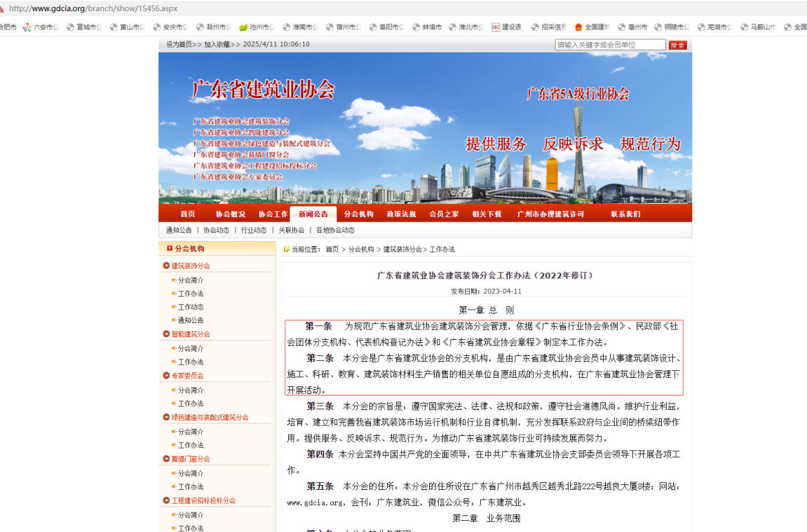
Task: Expand the 智能建筑分会 sidebar section
Action: tap(191, 334)
